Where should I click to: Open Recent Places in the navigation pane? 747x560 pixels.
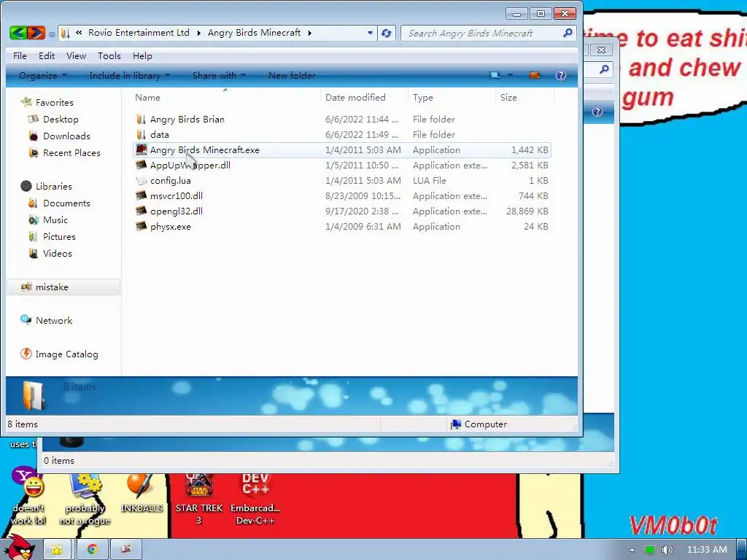tap(65, 152)
